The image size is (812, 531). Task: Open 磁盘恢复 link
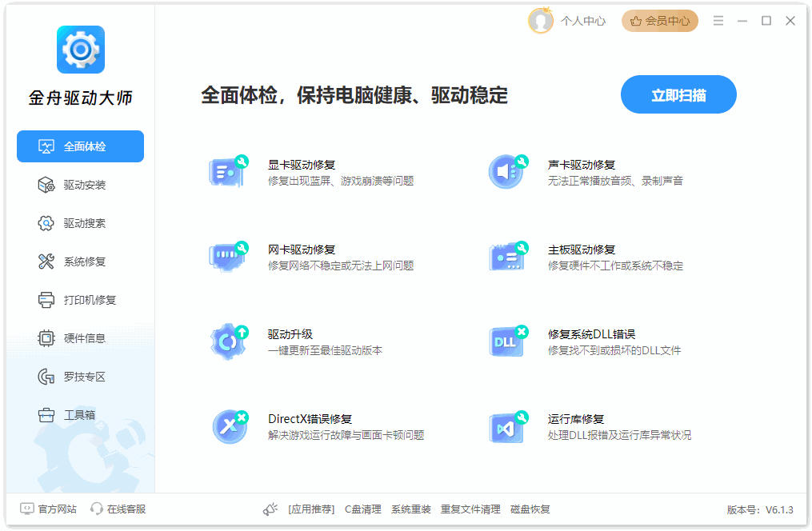pyautogui.click(x=530, y=509)
